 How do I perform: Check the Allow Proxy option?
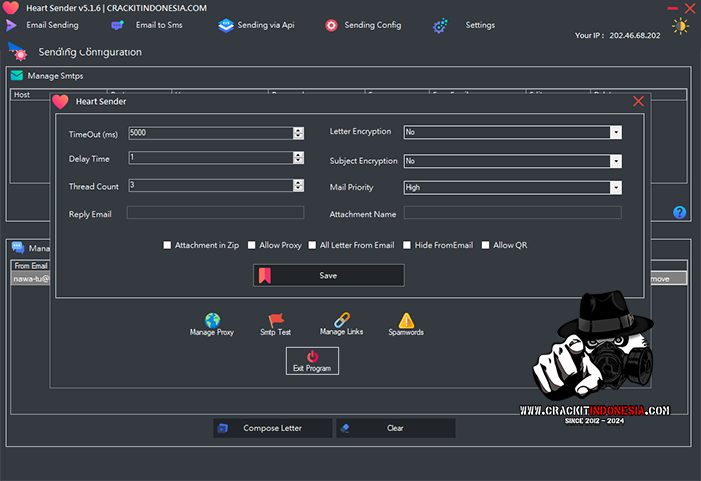[252, 245]
